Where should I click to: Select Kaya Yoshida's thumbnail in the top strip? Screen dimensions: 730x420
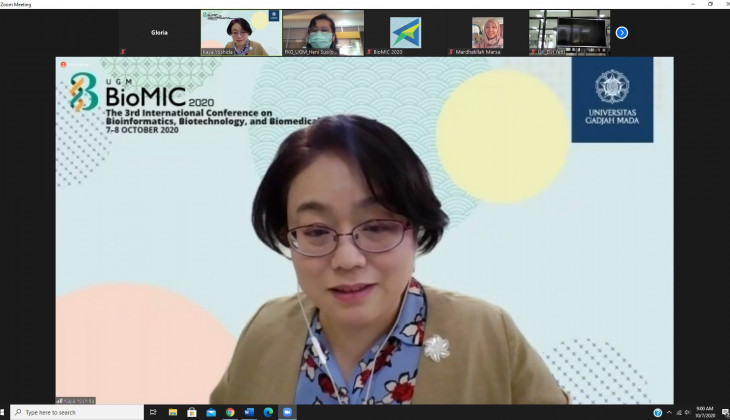(x=241, y=33)
